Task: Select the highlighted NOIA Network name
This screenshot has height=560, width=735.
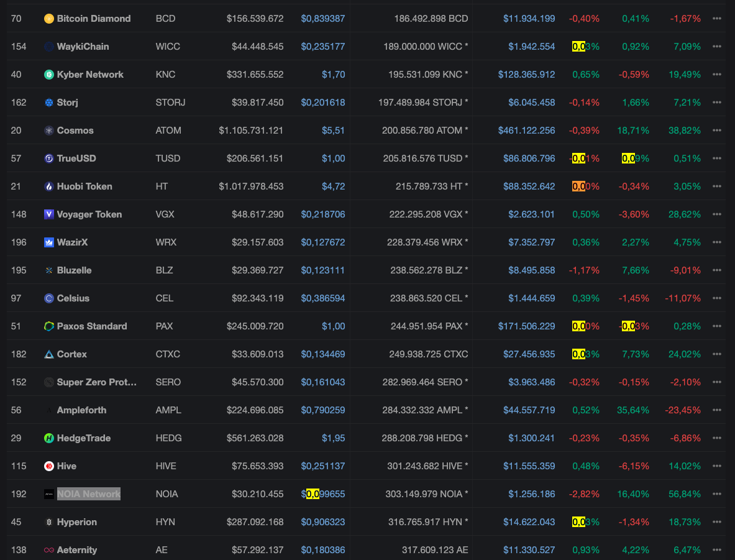Action: coord(88,494)
